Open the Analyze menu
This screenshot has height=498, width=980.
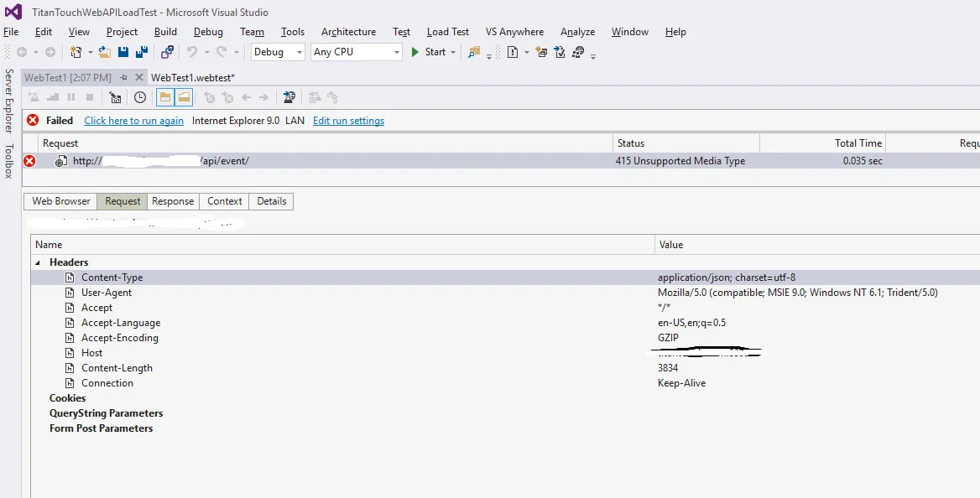click(577, 32)
